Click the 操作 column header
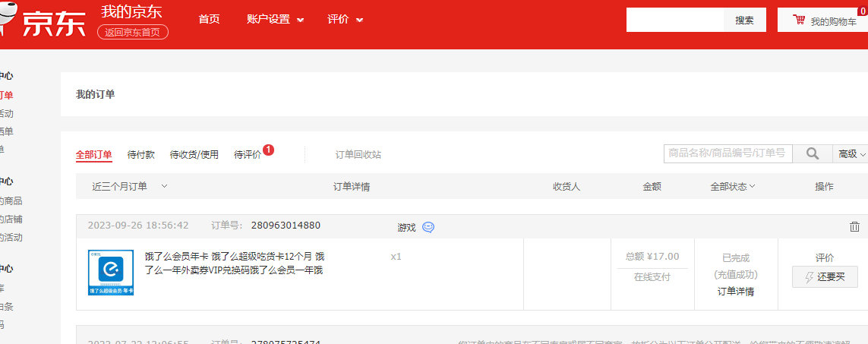 [x=824, y=186]
